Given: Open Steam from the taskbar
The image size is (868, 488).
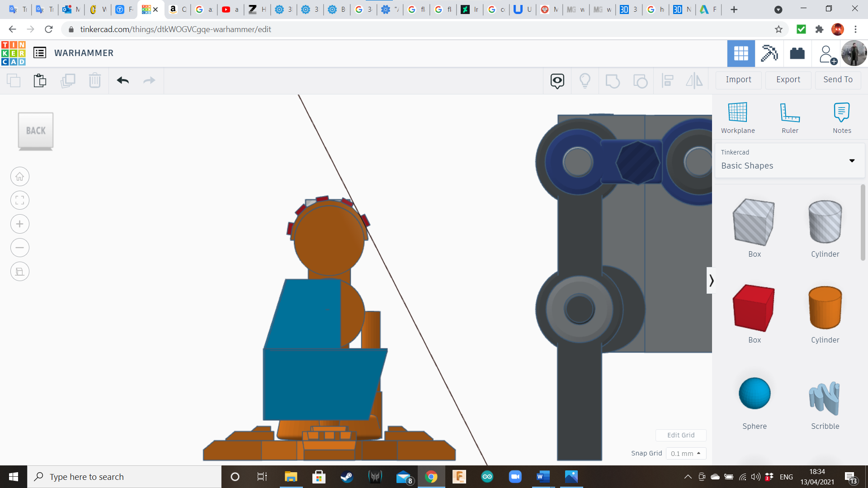Looking at the screenshot, I should [x=347, y=477].
